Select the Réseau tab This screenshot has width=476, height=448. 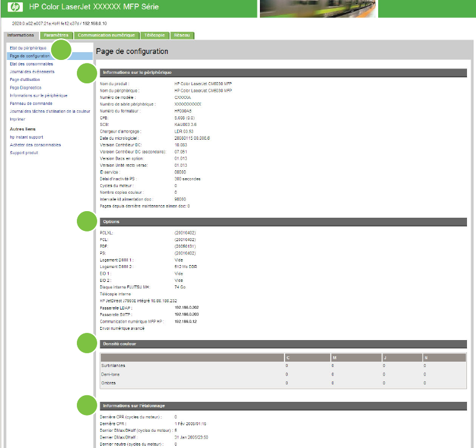tap(182, 35)
